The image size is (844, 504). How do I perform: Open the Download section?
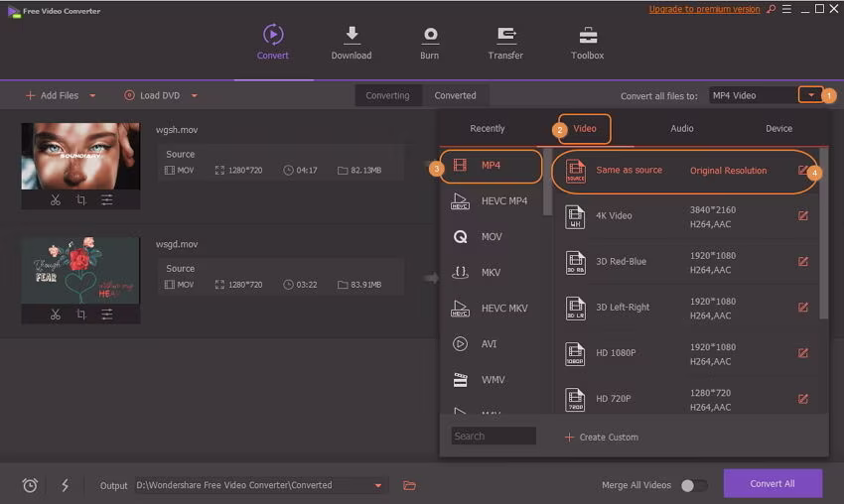point(352,43)
